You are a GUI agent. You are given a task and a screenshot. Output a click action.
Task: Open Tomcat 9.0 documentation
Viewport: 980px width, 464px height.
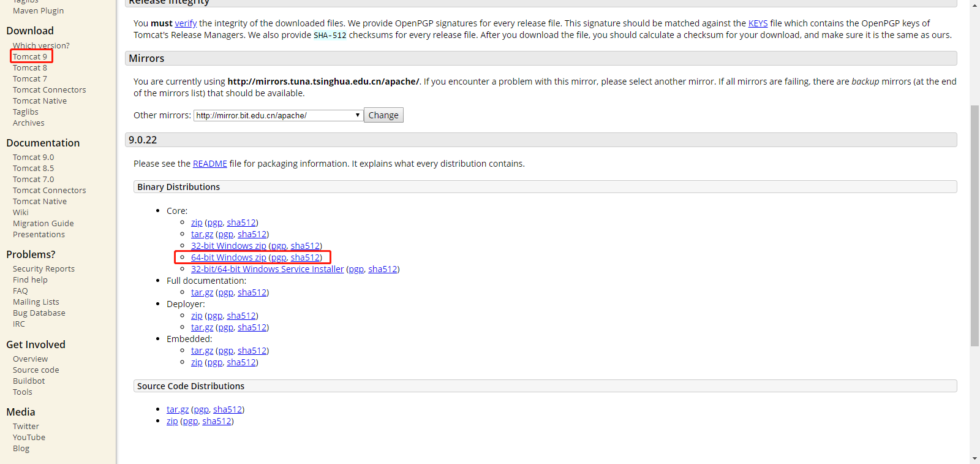click(34, 157)
